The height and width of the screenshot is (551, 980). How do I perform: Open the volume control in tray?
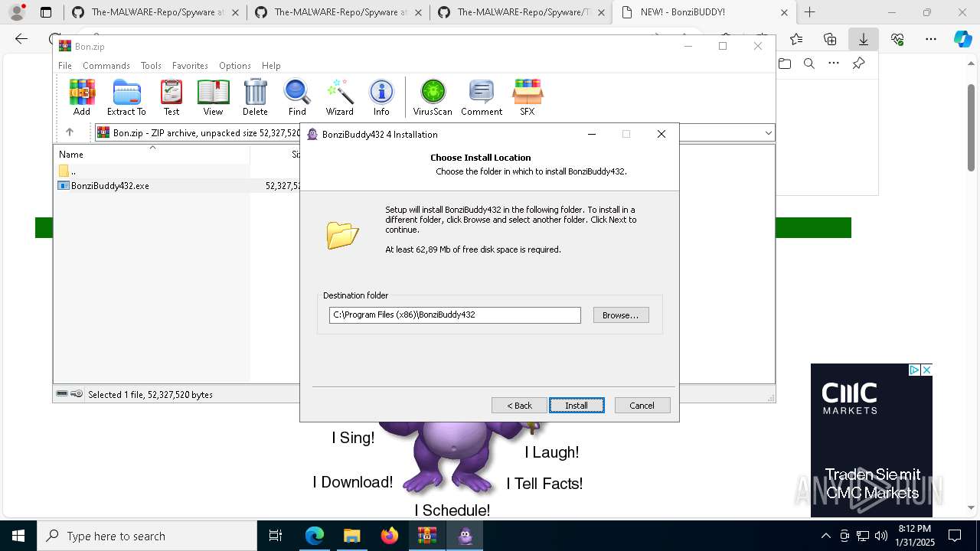881,536
